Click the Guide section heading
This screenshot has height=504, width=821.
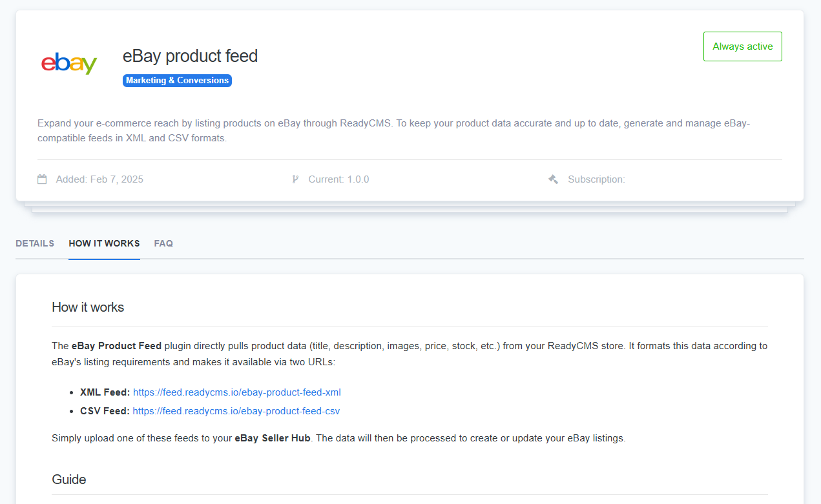coord(69,479)
